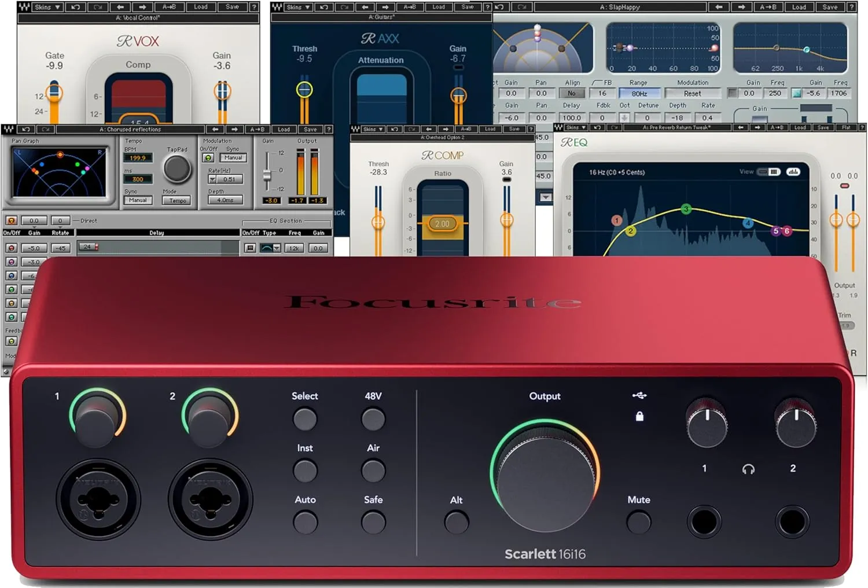868x588 pixels.
Task: Click the Waves logo in the RVox window
Action: click(24, 7)
